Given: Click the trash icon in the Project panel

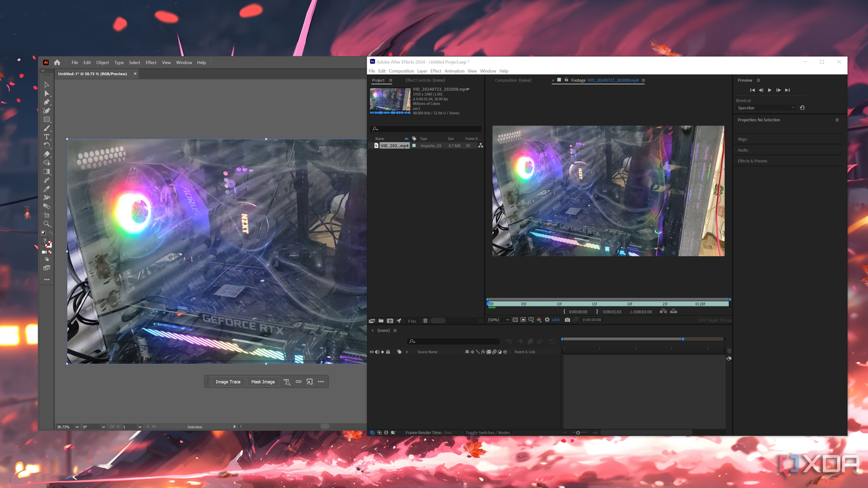Looking at the screenshot, I should (425, 321).
